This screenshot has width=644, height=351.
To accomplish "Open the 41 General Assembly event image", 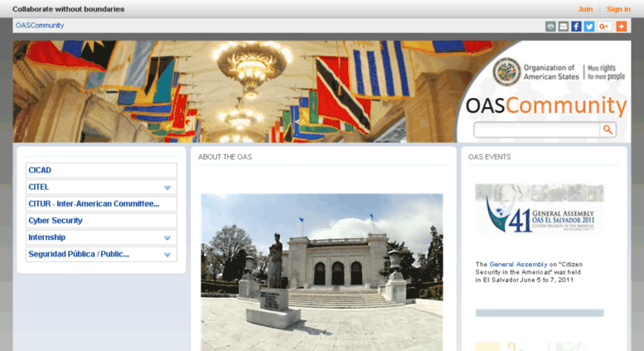I will 540,209.
